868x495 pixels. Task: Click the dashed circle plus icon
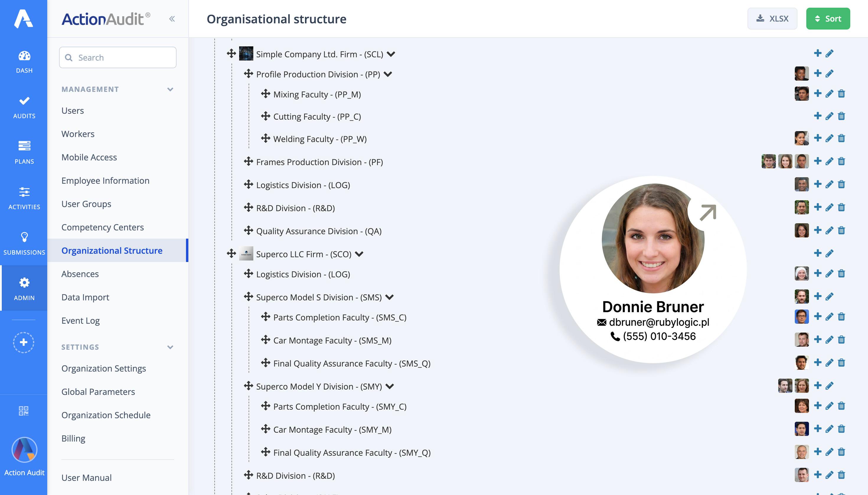[x=24, y=342]
